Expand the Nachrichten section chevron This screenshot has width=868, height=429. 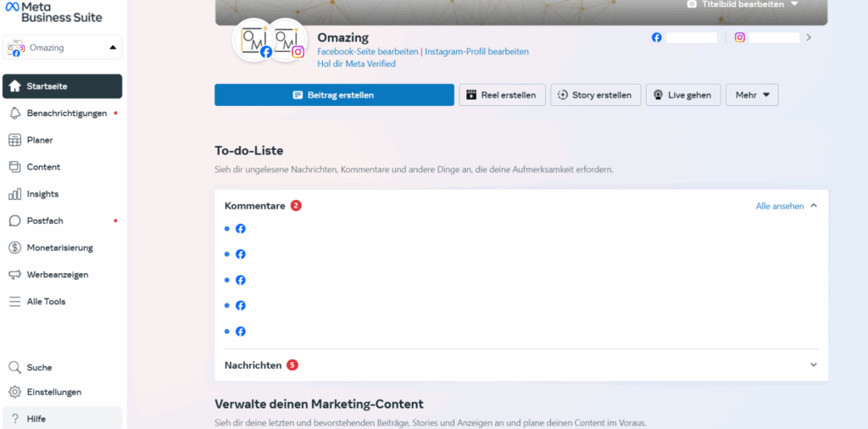814,365
